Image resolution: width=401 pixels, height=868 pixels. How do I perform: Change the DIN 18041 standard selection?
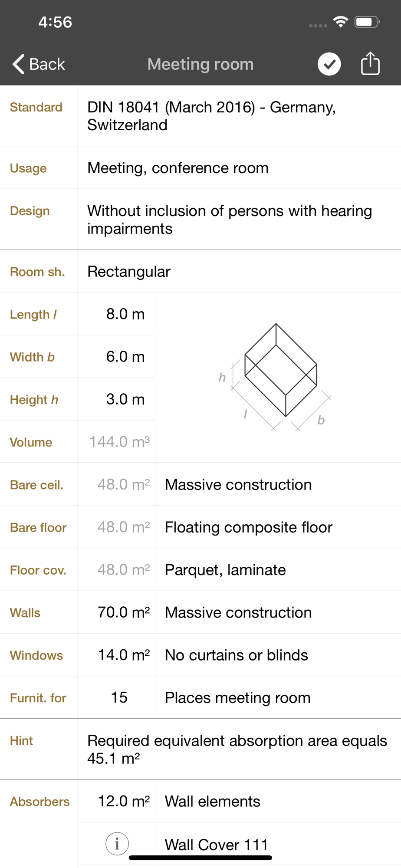(x=239, y=116)
